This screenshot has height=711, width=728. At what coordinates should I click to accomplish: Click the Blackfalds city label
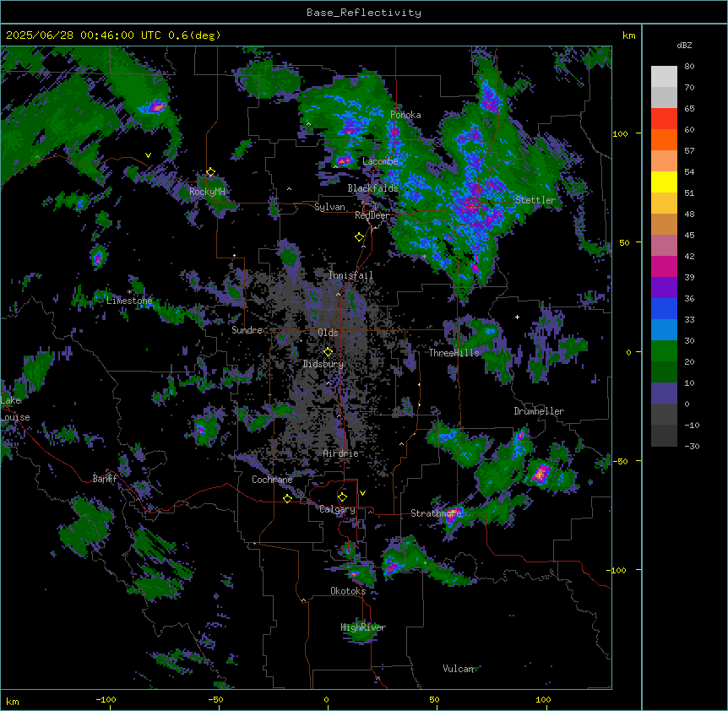[x=372, y=188]
